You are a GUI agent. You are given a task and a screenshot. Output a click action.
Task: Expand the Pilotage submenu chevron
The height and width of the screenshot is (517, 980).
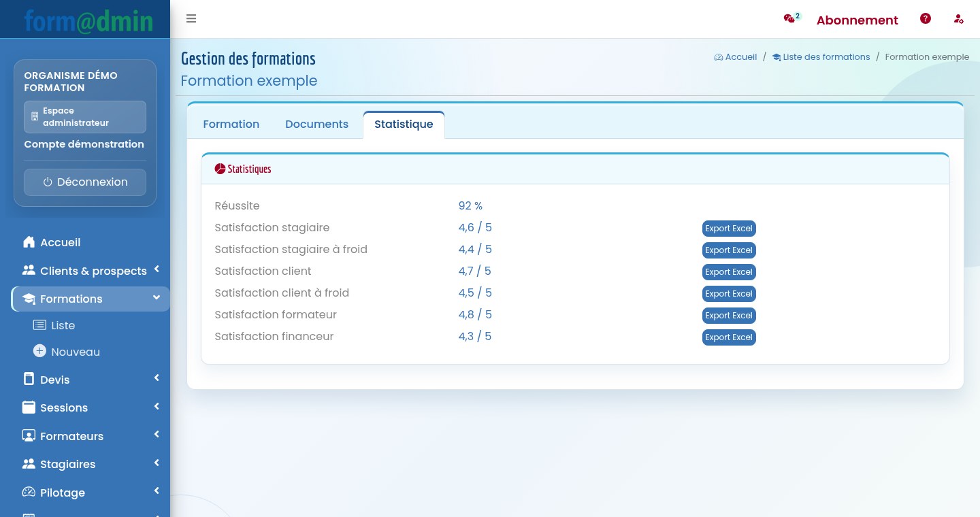coord(157,491)
